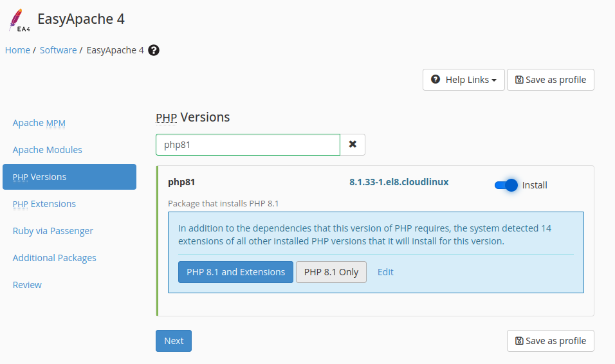
Task: Go to Apache MPM section
Action: point(39,123)
